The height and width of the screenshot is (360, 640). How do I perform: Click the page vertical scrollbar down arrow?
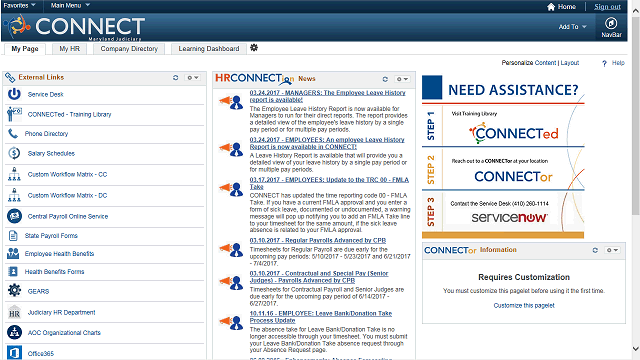click(636, 349)
